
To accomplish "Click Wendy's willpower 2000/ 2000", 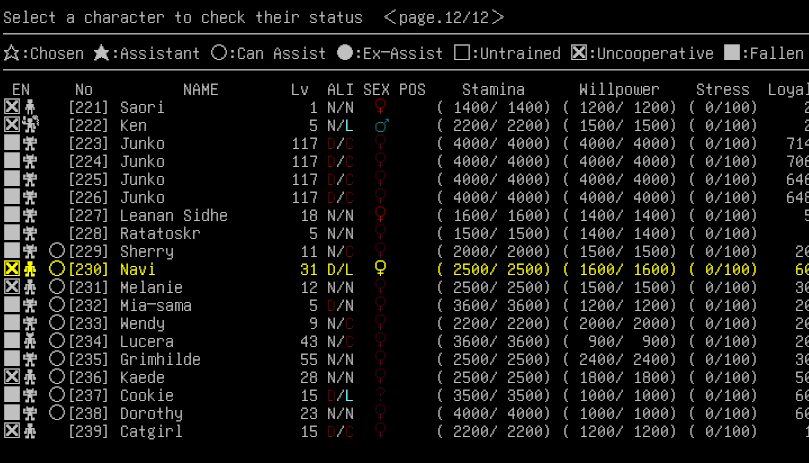I will tap(623, 323).
